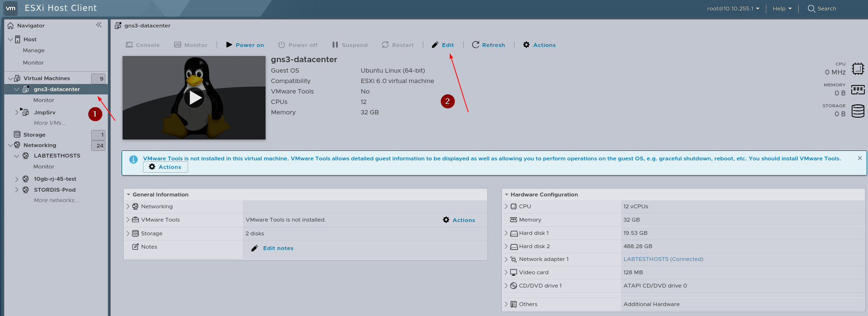Click Refresh in the toolbar
This screenshot has width=868, height=316.
coord(488,45)
